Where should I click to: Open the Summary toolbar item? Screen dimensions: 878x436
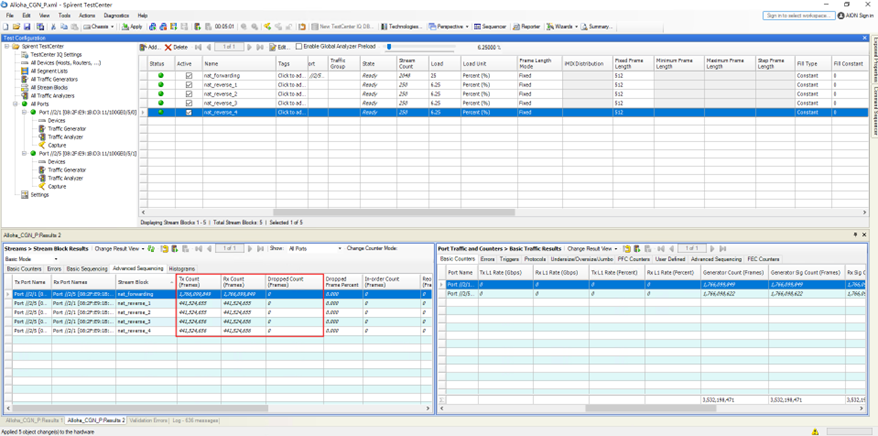coord(598,27)
